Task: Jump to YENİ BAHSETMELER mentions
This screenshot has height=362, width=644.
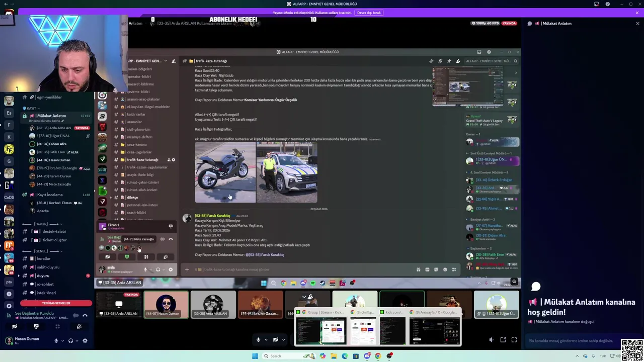Action: click(x=56, y=303)
